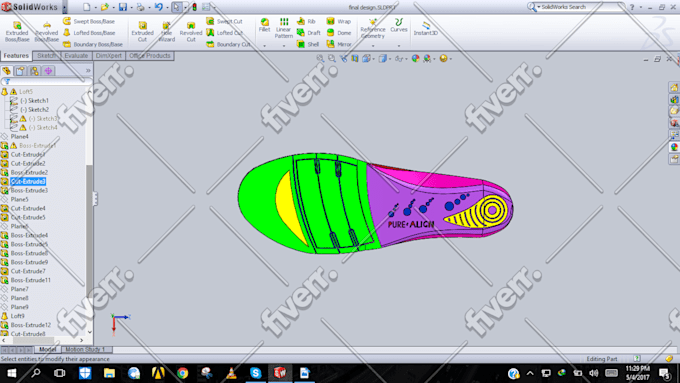Screen dimensions: 680x383
Task: Select Swept Cut feature
Action: point(224,21)
